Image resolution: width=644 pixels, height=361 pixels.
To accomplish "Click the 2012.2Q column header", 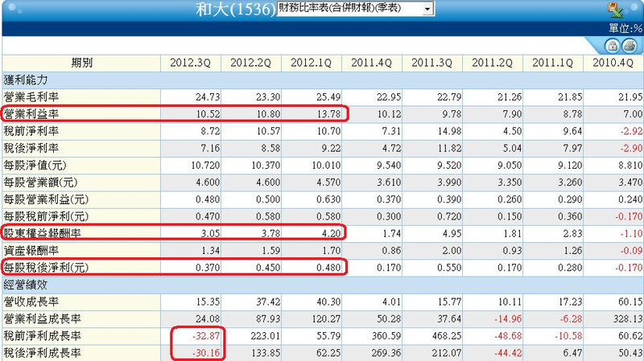I will coord(251,63).
